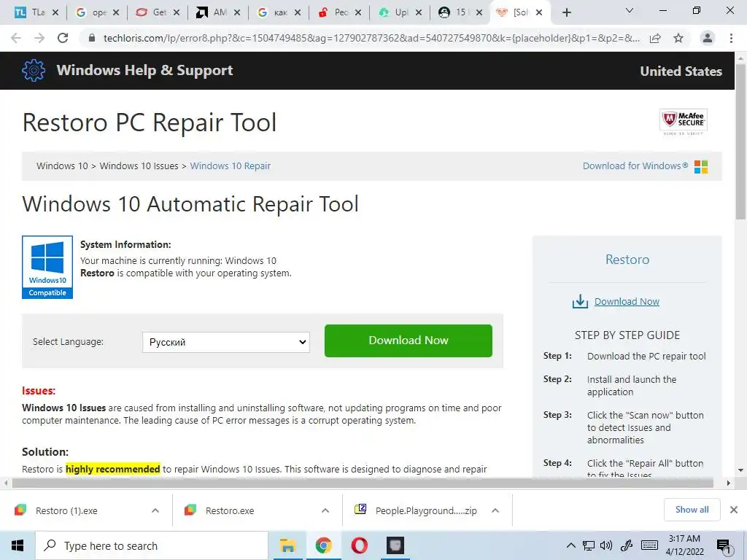
Task: Open the Restoro (1).exe downloaded file
Action: tap(66, 510)
